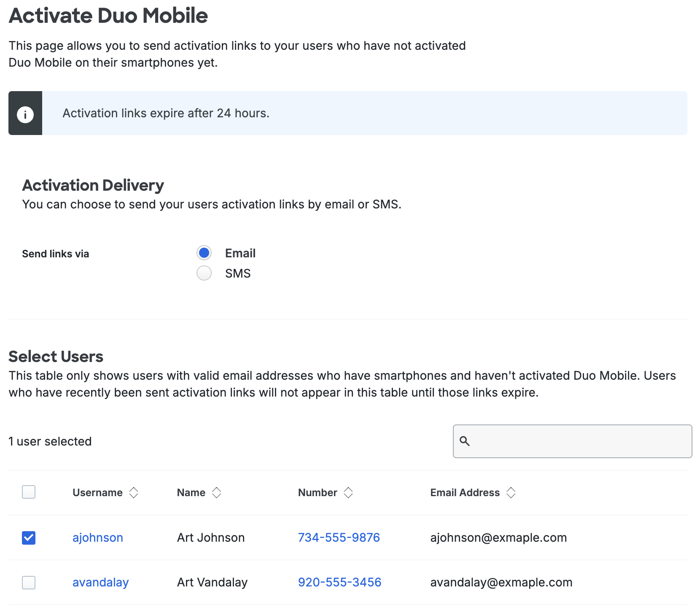Open the avandalay user profile link
Image resolution: width=700 pixels, height=605 pixels.
pos(100,583)
